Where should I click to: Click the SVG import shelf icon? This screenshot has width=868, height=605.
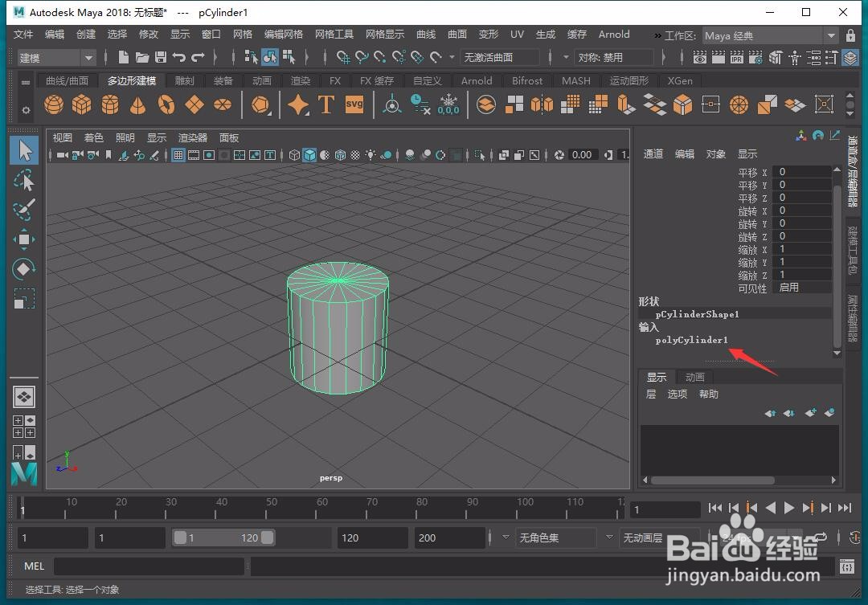354,104
